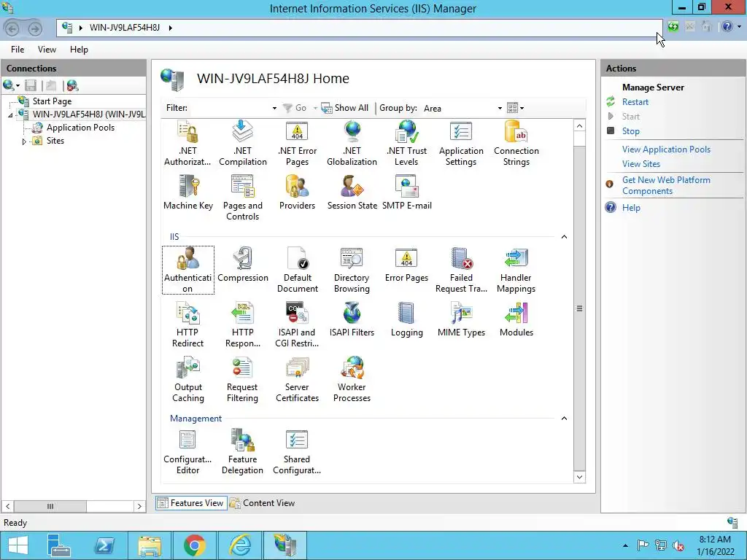The height and width of the screenshot is (560, 747).
Task: Click Show All button in filter bar
Action: click(345, 108)
